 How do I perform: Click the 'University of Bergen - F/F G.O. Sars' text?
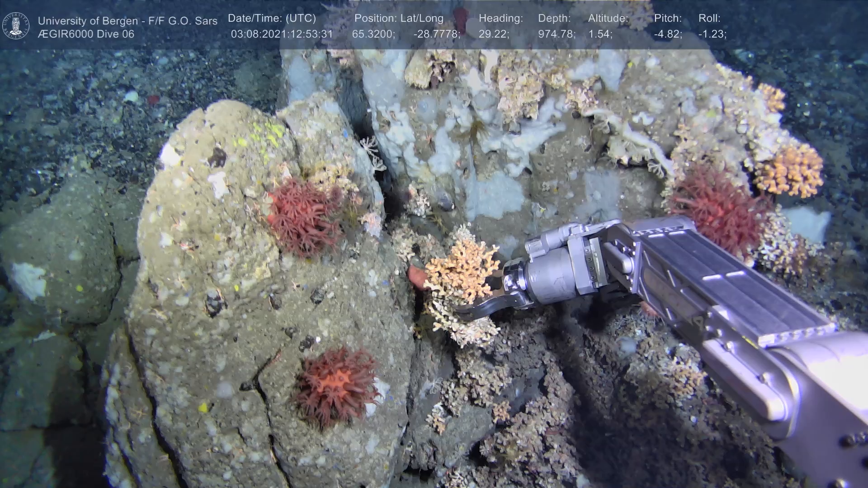pyautogui.click(x=127, y=21)
